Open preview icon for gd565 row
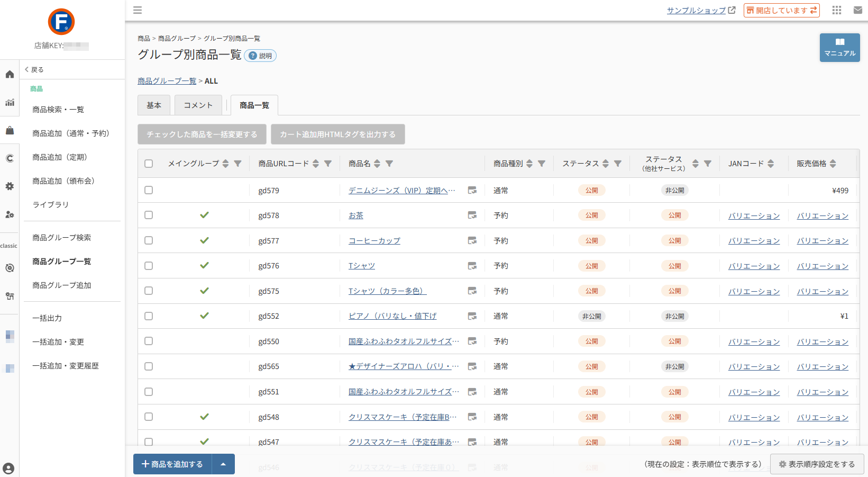Screen dimensions: 868x477 [472, 366]
